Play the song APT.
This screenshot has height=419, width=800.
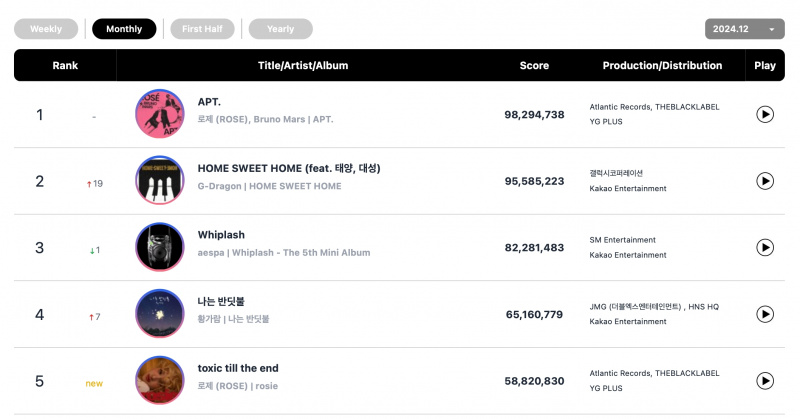click(765, 114)
